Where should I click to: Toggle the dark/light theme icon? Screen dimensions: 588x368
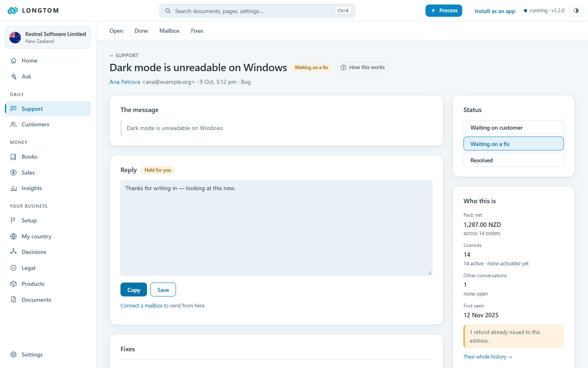[x=576, y=11]
